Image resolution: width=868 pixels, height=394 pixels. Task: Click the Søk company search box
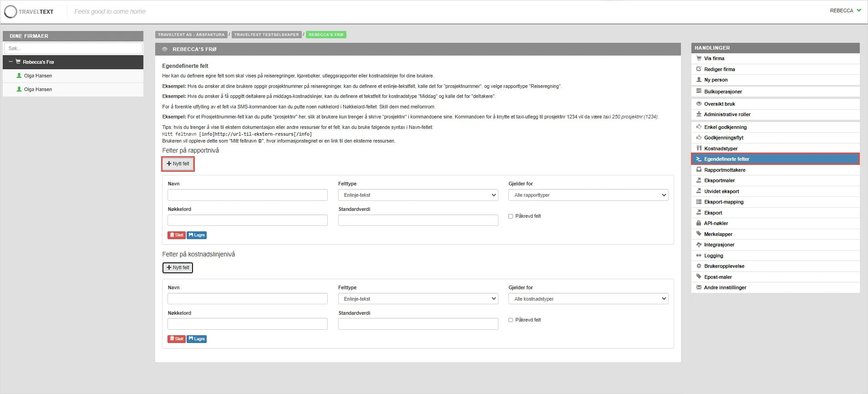click(x=73, y=48)
